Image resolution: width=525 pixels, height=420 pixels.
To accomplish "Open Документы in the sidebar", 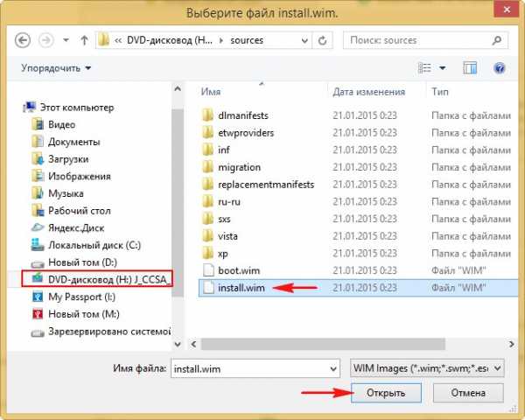I will point(66,142).
